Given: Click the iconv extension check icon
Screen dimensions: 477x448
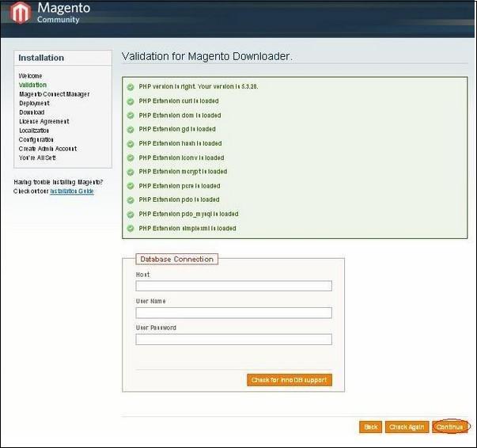Looking at the screenshot, I should [131, 158].
